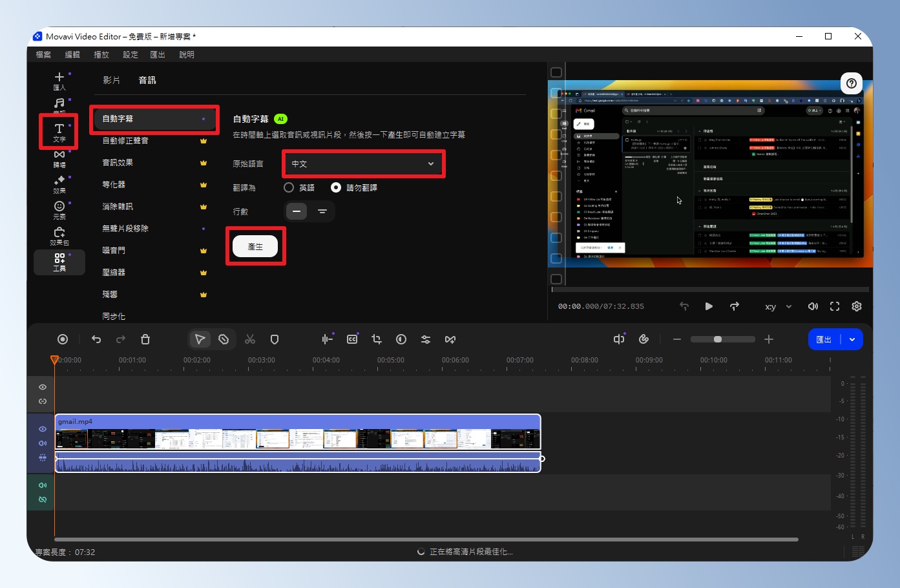
Task: Open the 轉場 (Transitions) sidebar panel
Action: 59,158
